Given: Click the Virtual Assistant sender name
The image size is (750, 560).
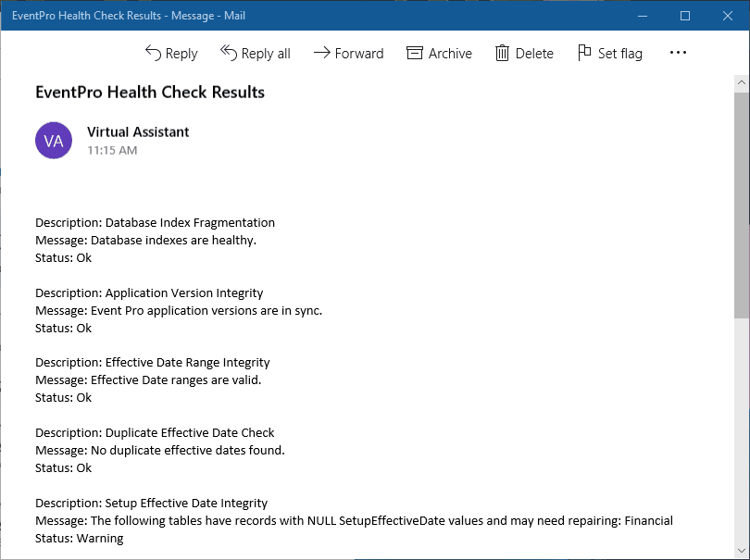Looking at the screenshot, I should 138,132.
